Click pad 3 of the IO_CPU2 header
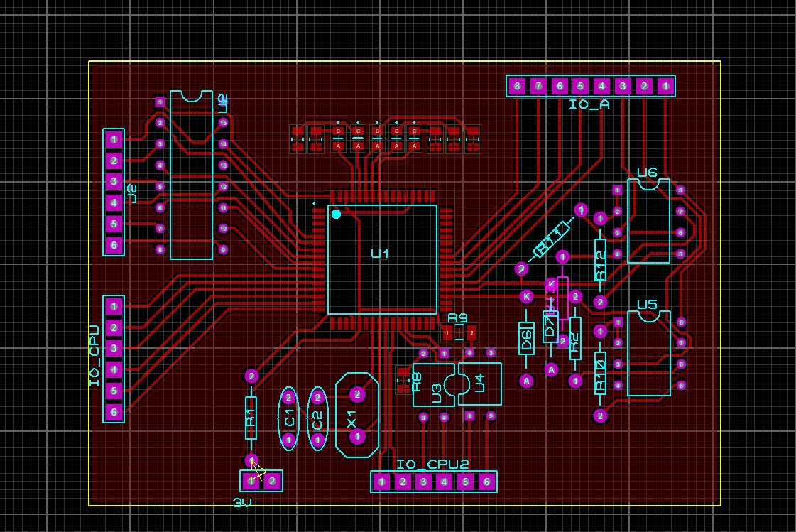Screen dimensions: 796x532 coord(422,482)
